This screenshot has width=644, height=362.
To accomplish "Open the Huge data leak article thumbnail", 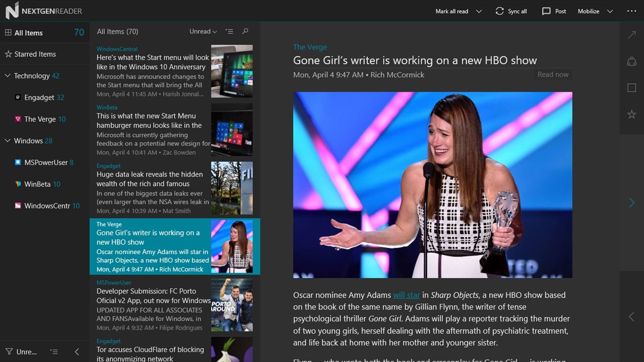I will coord(232,188).
